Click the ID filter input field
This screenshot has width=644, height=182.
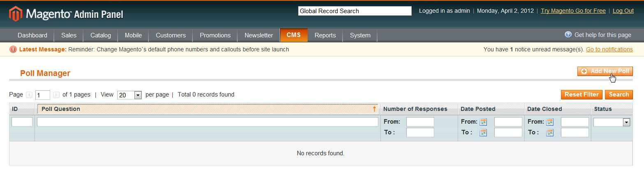(x=22, y=122)
